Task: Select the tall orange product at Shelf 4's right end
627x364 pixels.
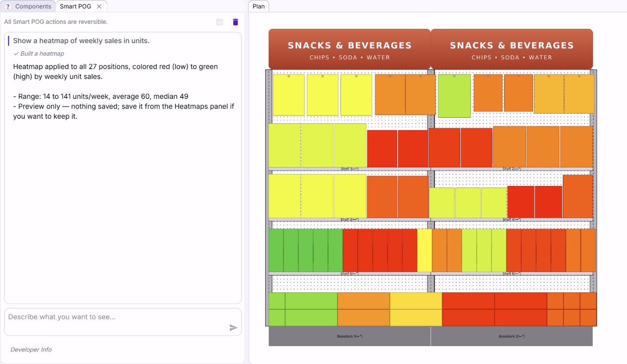Action: pos(578,196)
